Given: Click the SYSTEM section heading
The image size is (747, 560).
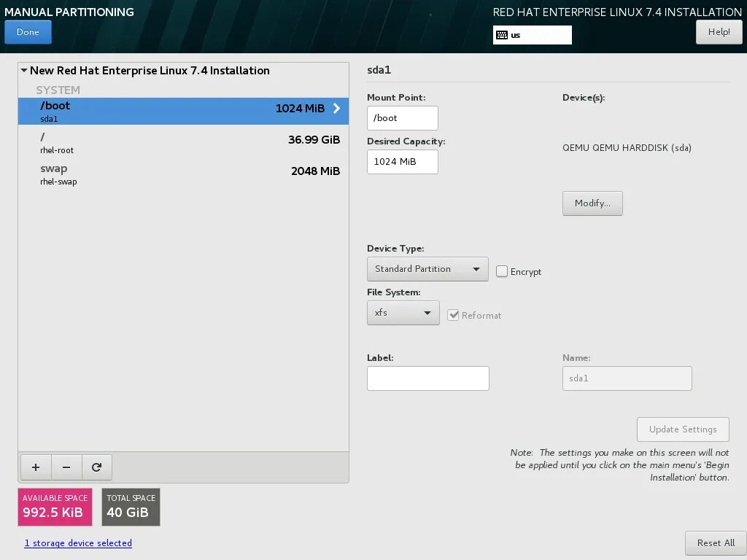Looking at the screenshot, I should click(58, 90).
